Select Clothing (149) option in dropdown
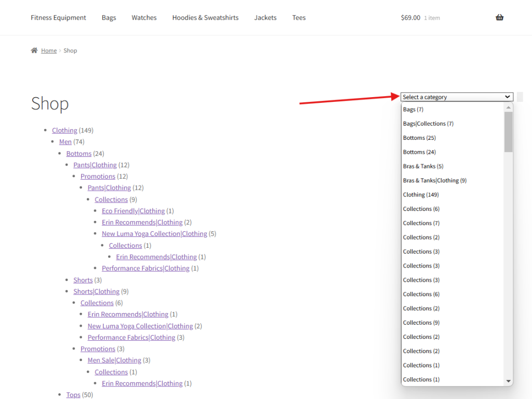532x399 pixels. click(421, 195)
